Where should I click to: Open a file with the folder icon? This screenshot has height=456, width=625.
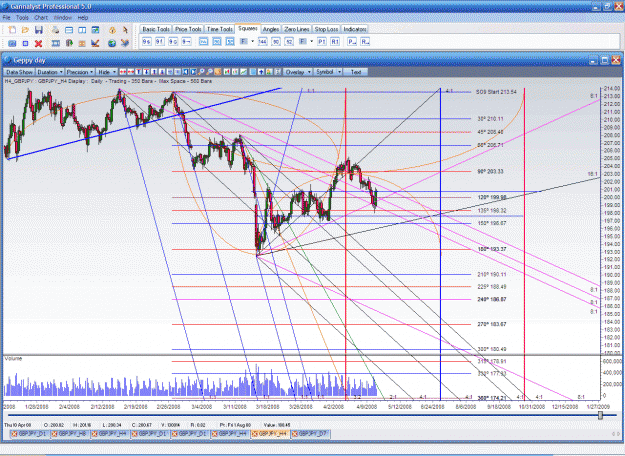(x=25, y=30)
